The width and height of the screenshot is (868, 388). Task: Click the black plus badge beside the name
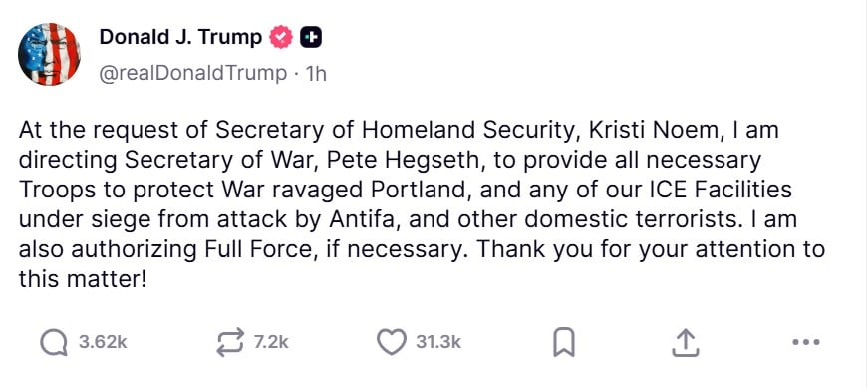click(311, 38)
